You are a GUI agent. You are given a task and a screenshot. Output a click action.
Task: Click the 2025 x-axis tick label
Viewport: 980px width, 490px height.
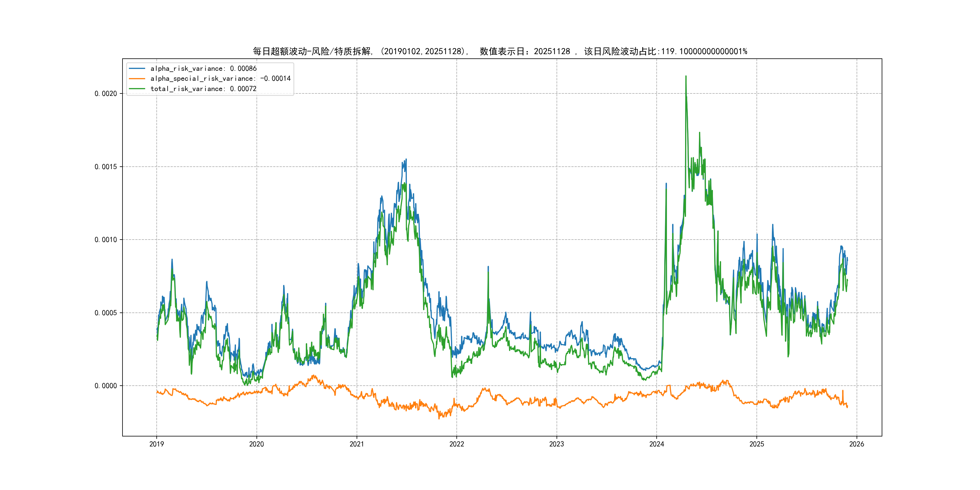[757, 444]
